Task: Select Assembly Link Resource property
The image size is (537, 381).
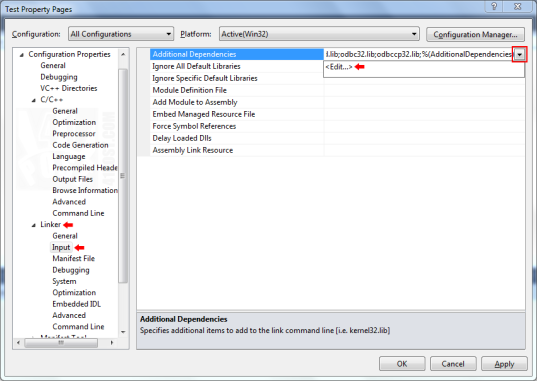Action: (x=236, y=150)
